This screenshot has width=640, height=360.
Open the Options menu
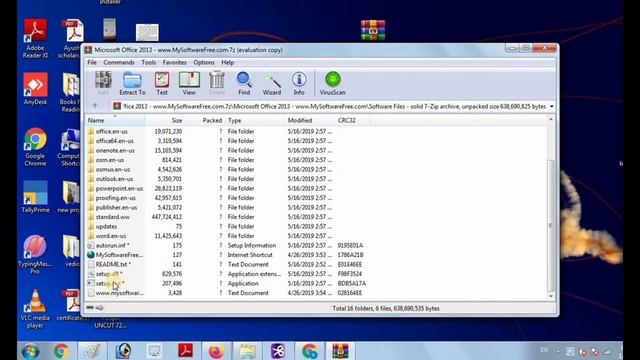click(x=204, y=62)
